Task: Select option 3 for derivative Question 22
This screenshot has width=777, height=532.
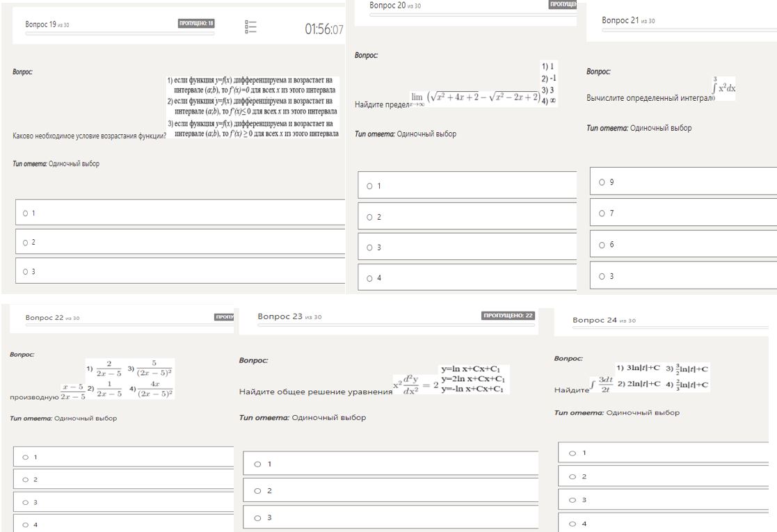Action: click(26, 501)
